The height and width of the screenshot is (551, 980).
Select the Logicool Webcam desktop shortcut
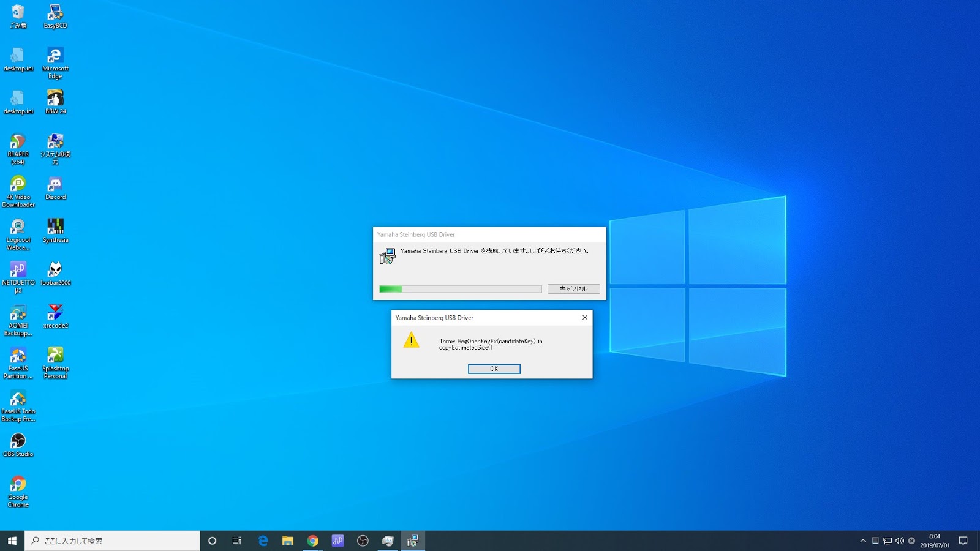(18, 234)
